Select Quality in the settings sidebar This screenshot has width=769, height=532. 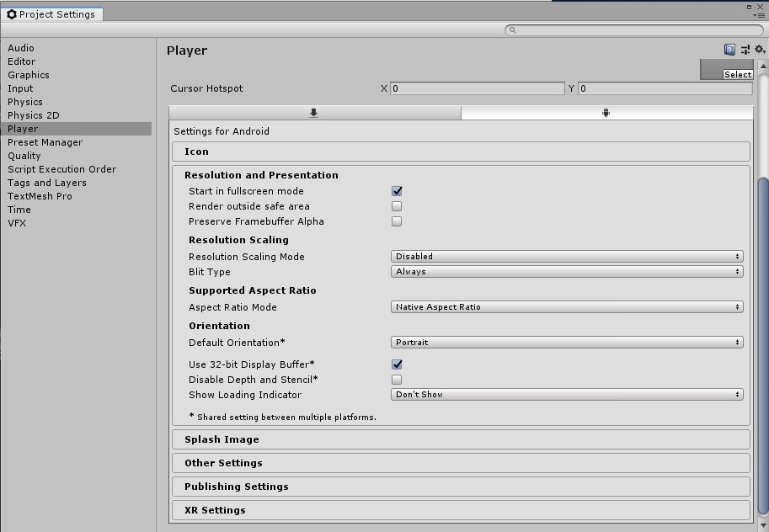(x=24, y=156)
